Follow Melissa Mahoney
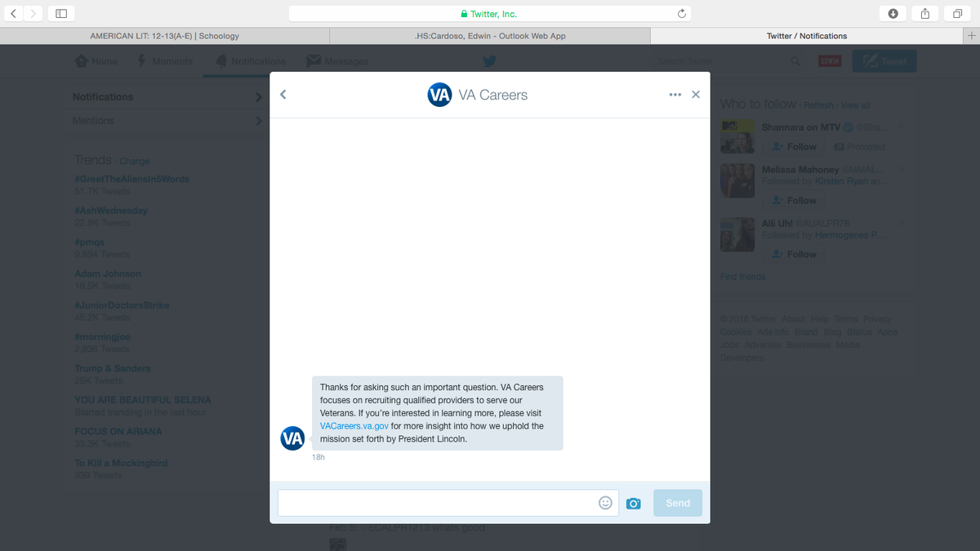Image resolution: width=980 pixels, height=551 pixels. (x=793, y=201)
